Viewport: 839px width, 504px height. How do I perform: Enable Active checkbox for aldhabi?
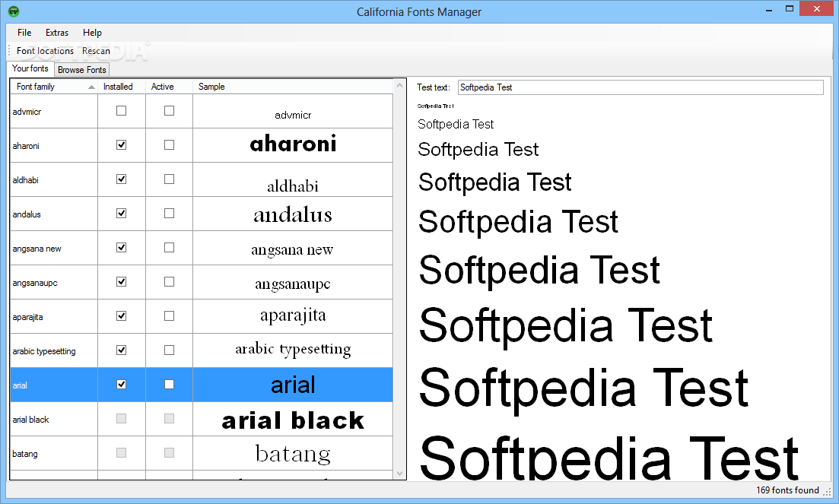tap(169, 179)
